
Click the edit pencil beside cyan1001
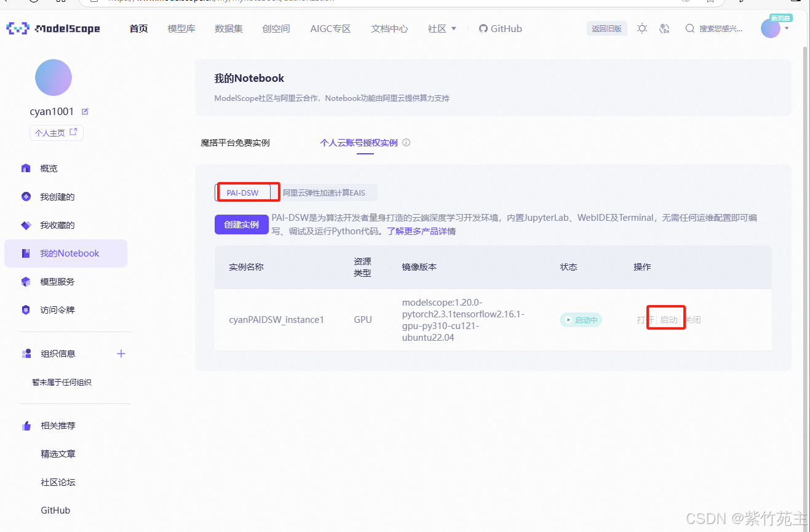point(84,111)
